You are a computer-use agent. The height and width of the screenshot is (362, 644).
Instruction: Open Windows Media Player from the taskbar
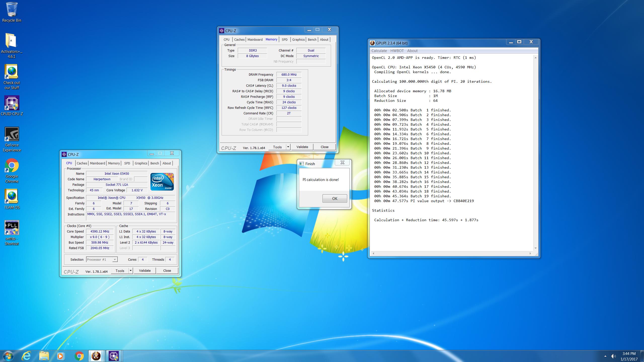[x=60, y=356]
